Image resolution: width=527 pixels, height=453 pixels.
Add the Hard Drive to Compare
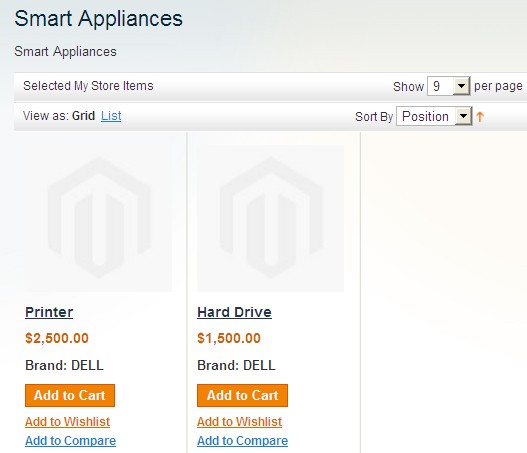(243, 441)
